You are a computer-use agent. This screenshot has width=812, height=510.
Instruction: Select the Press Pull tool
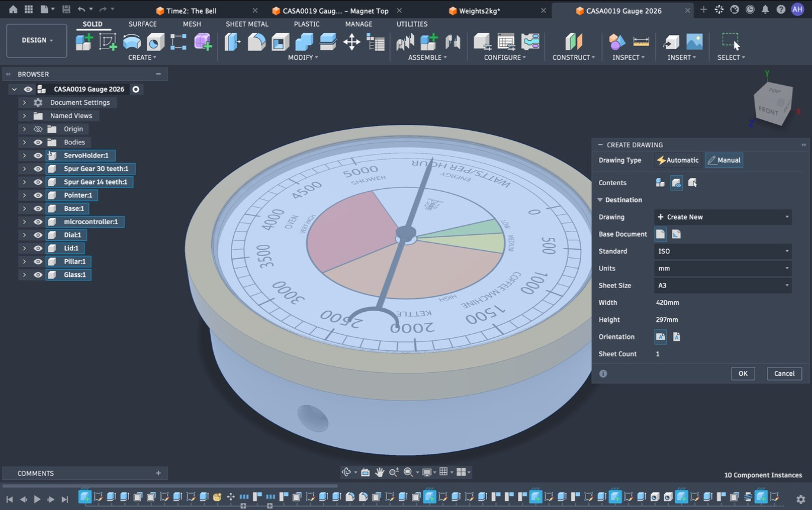coord(233,42)
